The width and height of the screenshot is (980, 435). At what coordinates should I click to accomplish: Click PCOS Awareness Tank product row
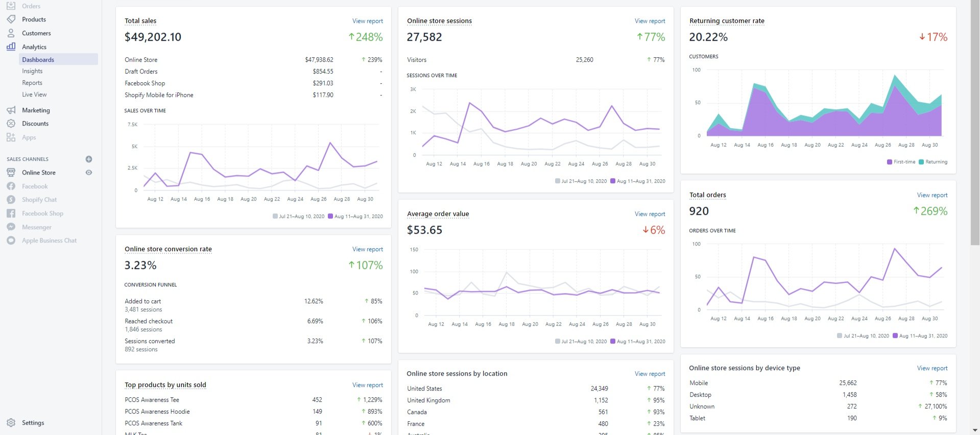[253, 423]
